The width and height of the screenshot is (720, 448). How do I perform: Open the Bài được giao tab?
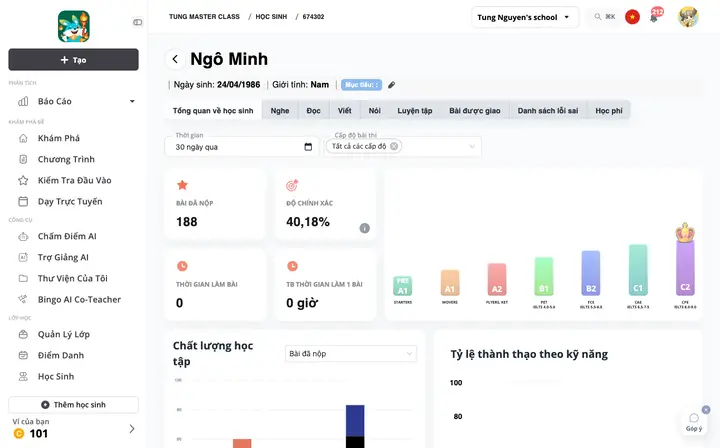point(475,111)
